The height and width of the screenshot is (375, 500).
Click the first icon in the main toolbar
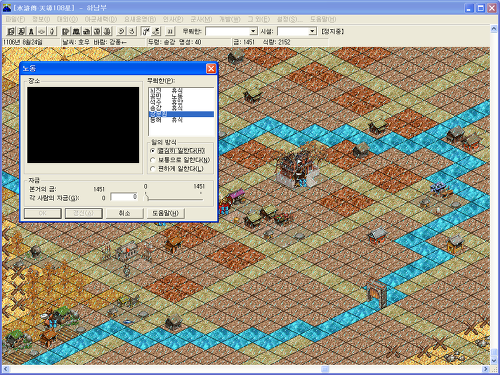[x=11, y=31]
